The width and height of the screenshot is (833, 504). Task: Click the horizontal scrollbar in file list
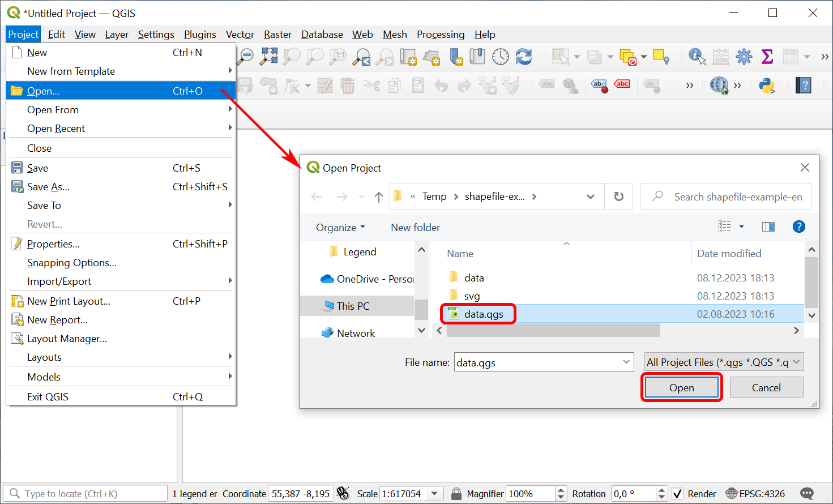pos(553,330)
